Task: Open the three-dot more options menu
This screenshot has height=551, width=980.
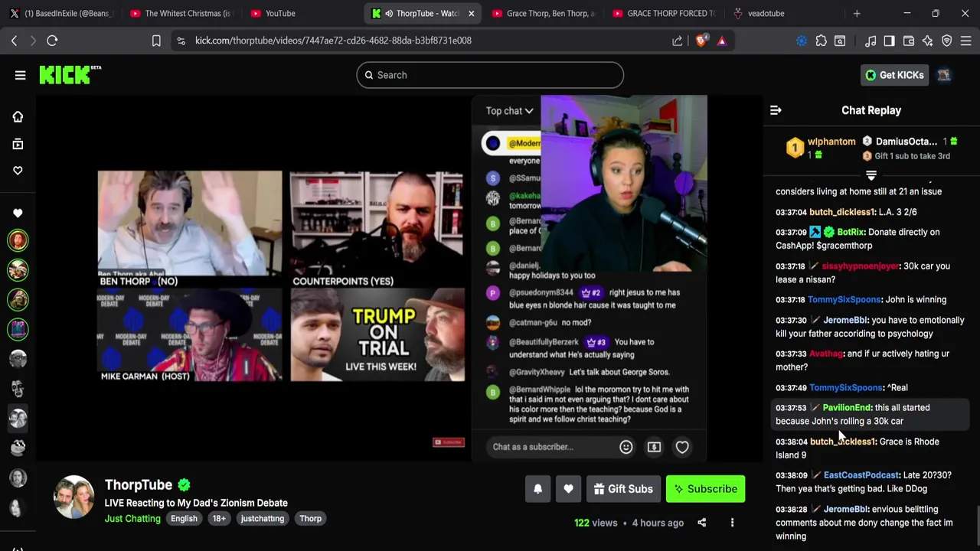Action: 732,523
